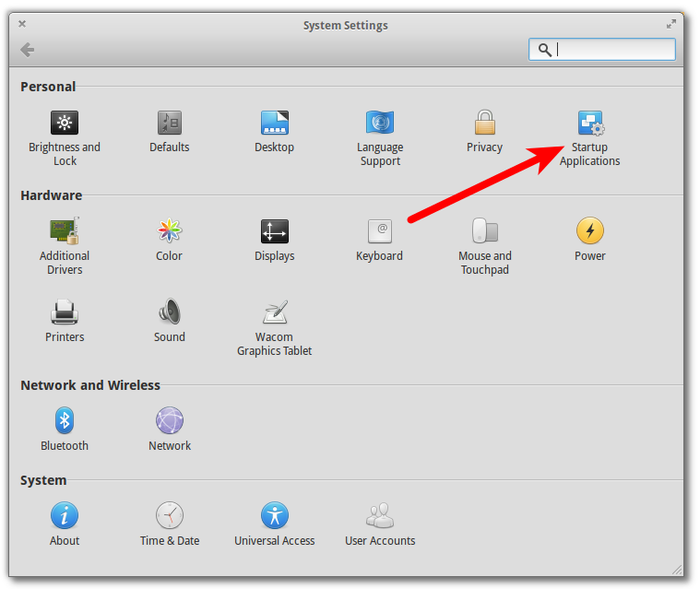Click the "System Settings" window title
The image size is (700, 589).
click(x=346, y=26)
